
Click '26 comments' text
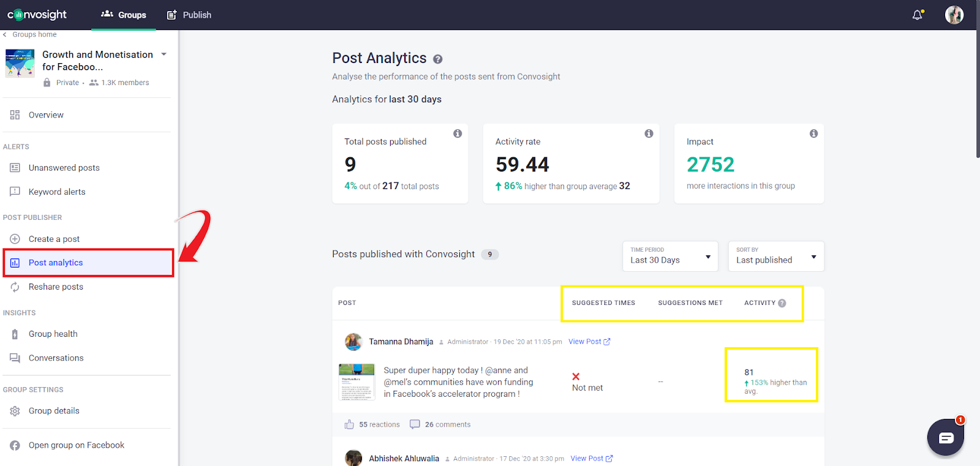point(448,424)
